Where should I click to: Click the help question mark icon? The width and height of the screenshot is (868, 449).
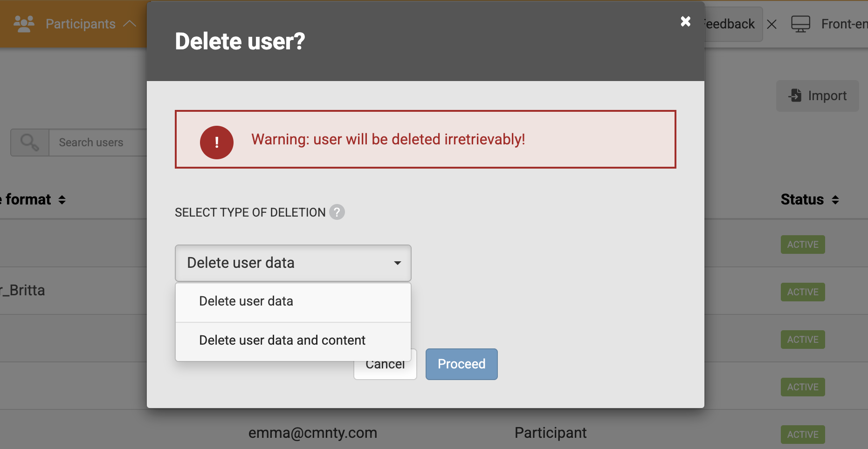pyautogui.click(x=337, y=212)
